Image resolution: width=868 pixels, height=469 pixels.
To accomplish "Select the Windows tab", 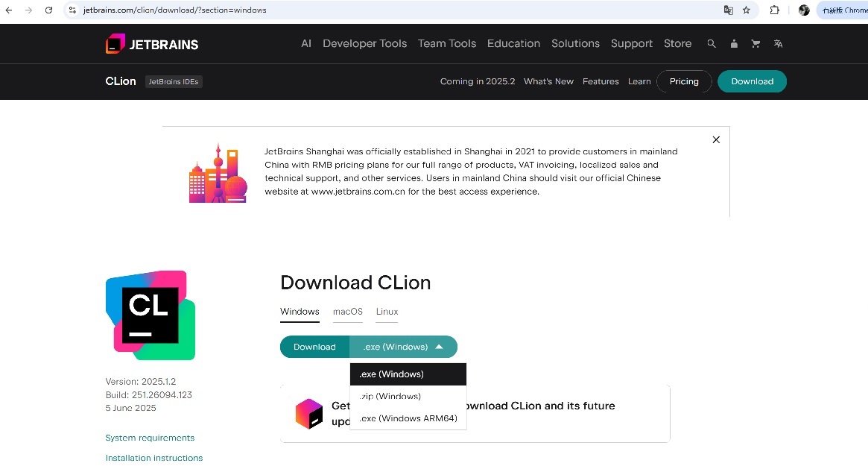I will 300,312.
